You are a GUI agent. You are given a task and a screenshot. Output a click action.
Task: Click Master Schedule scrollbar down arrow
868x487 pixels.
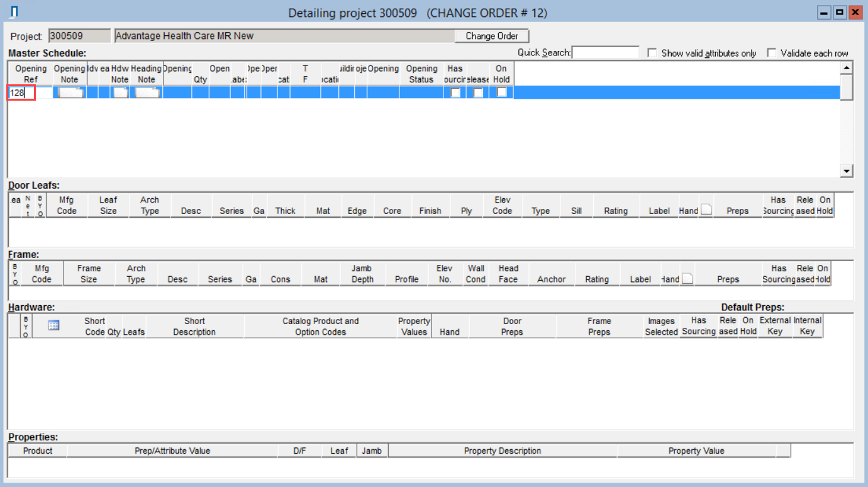[x=847, y=171]
